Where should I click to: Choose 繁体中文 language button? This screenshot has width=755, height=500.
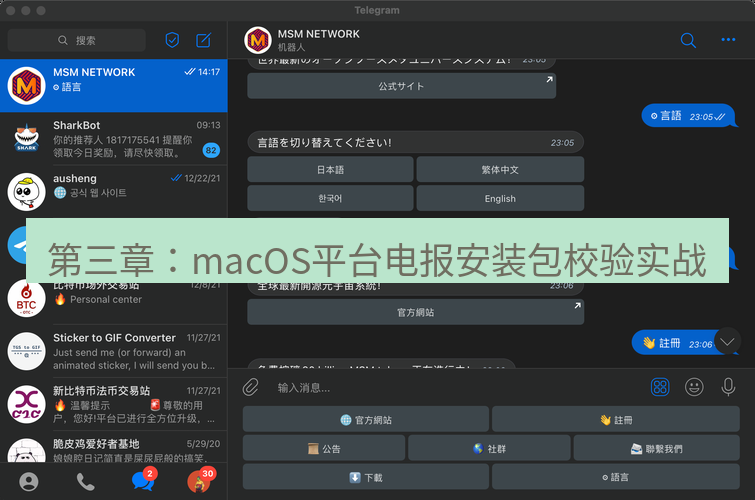pyautogui.click(x=500, y=170)
